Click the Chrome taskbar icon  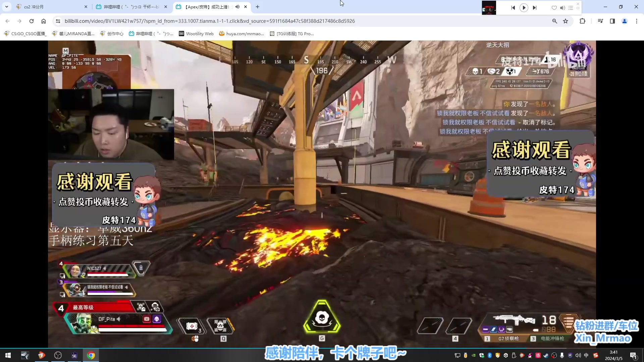[x=91, y=355]
